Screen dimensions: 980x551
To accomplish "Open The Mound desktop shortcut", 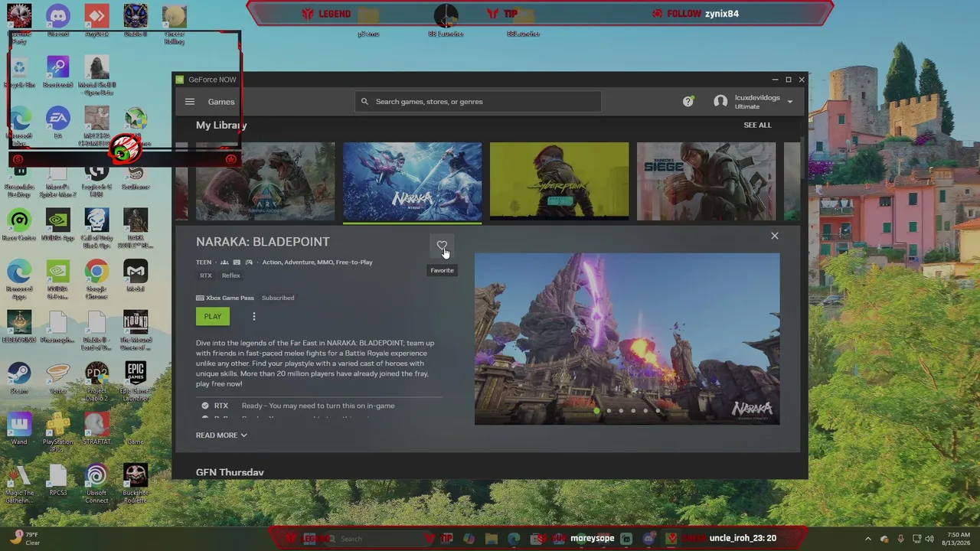I will 136,331.
